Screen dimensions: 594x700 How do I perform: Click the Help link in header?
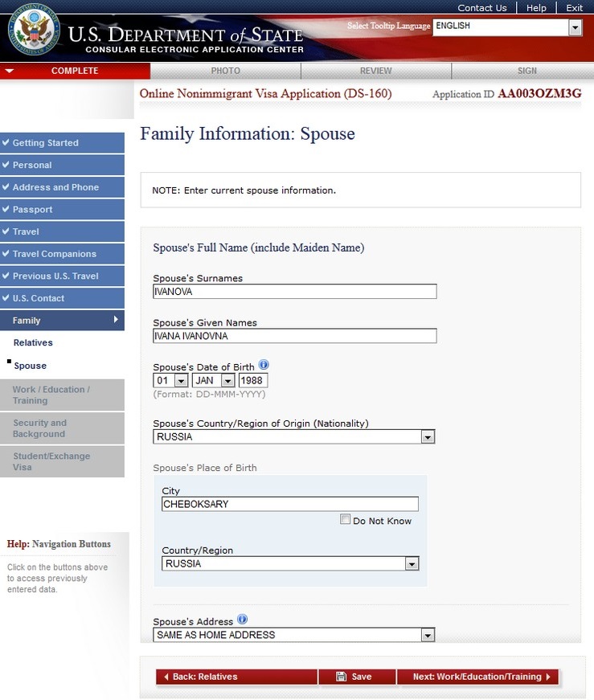(x=536, y=7)
